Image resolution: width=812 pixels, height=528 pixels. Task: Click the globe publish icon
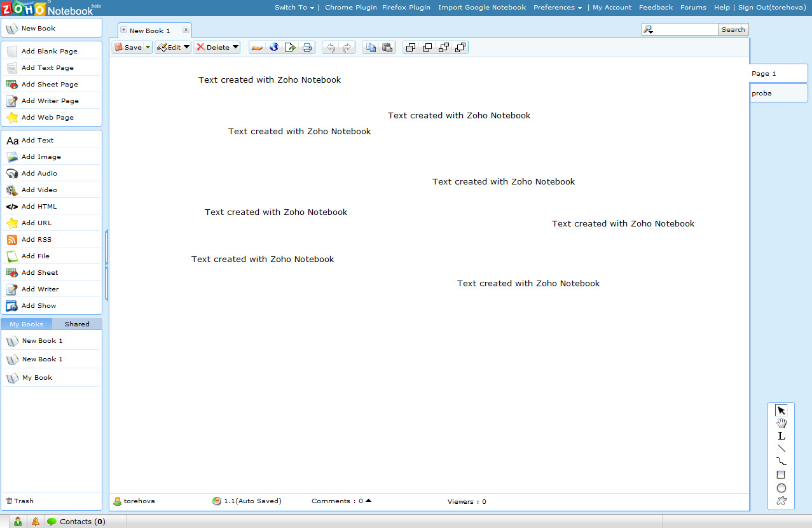(x=274, y=47)
